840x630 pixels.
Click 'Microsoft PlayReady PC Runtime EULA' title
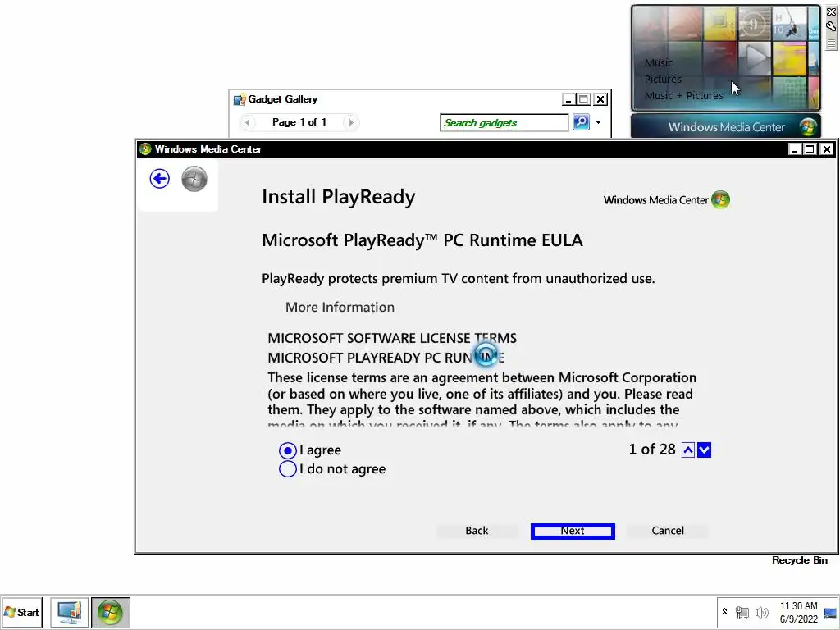tap(422, 240)
